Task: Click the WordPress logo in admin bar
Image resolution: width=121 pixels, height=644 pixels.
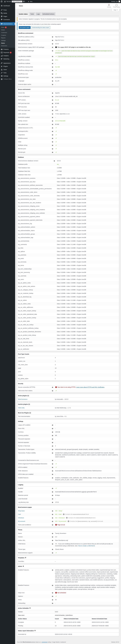Action: [x=2, y=2]
